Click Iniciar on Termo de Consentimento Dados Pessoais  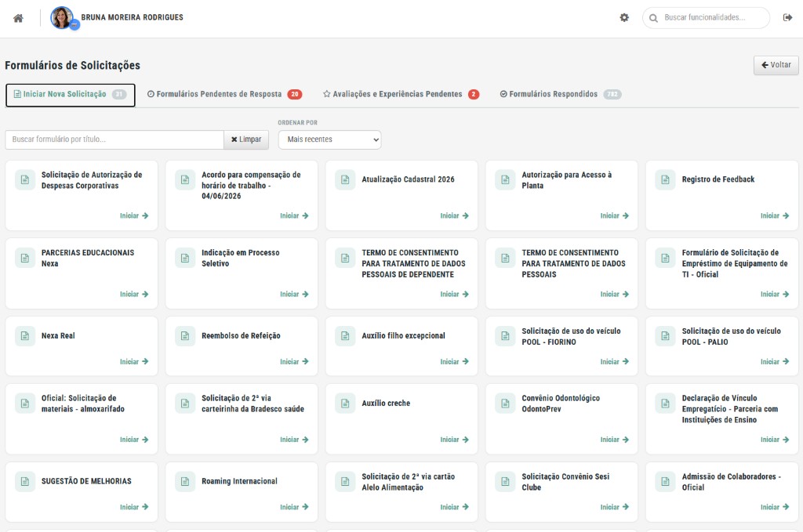click(x=615, y=294)
